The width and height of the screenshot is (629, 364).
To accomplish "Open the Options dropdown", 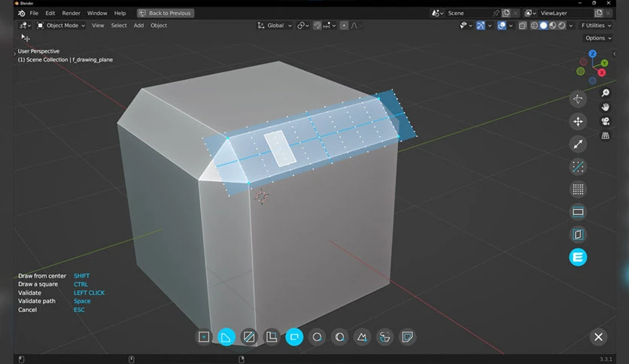I will 598,38.
